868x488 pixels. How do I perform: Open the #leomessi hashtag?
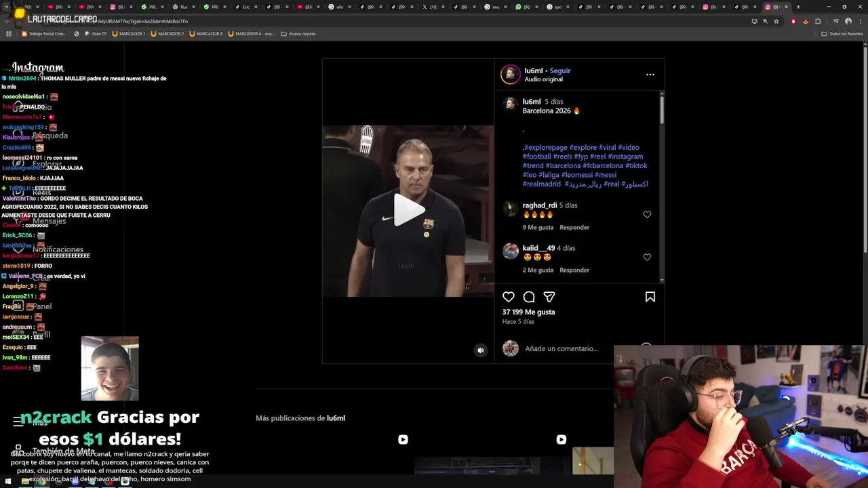click(x=576, y=175)
